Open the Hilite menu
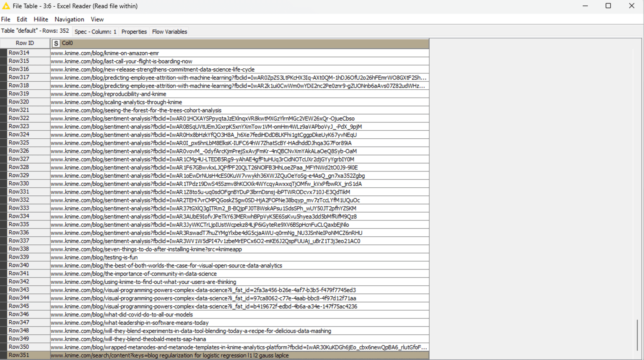Image resolution: width=644 pixels, height=360 pixels. (41, 19)
